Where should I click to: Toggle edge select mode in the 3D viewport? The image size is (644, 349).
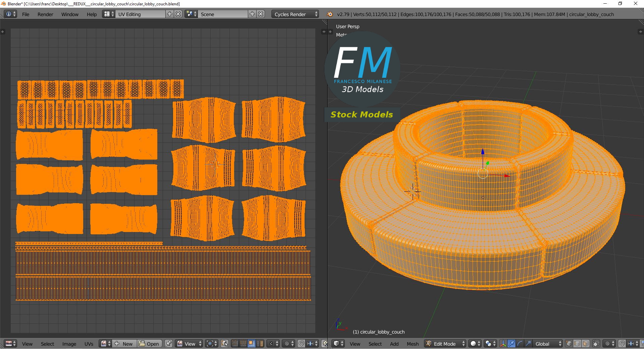[x=577, y=344]
